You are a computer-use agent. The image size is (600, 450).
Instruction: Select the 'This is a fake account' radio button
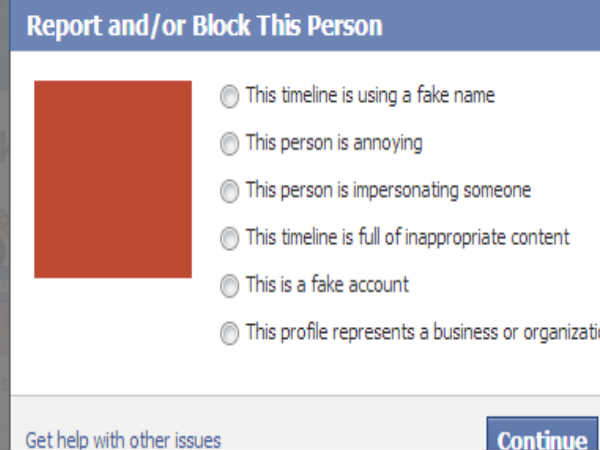pos(230,285)
